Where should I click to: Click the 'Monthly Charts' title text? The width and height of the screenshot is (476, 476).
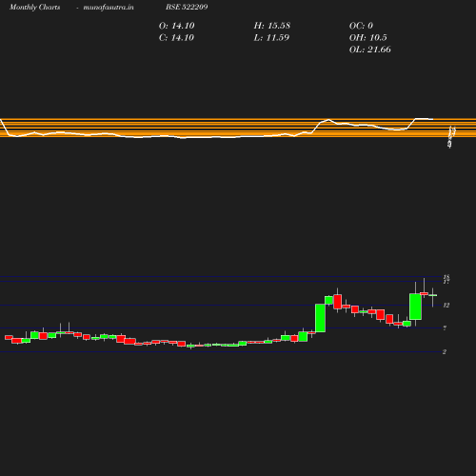click(34, 7)
